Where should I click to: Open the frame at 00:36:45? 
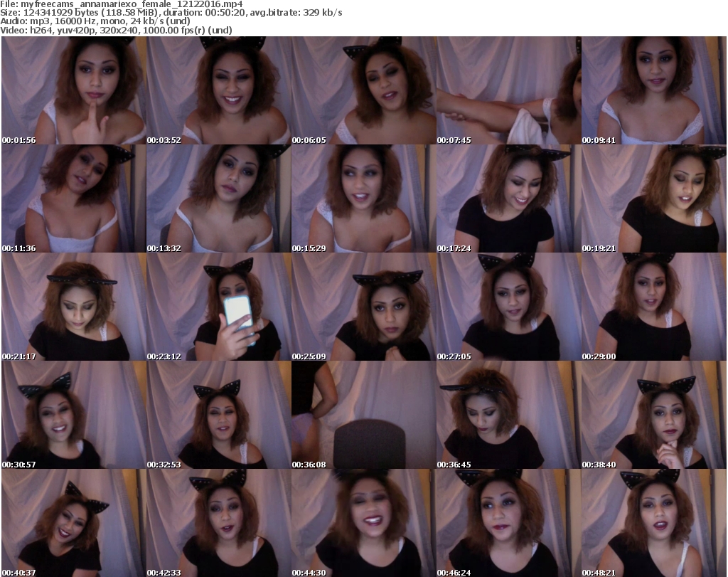pos(509,415)
